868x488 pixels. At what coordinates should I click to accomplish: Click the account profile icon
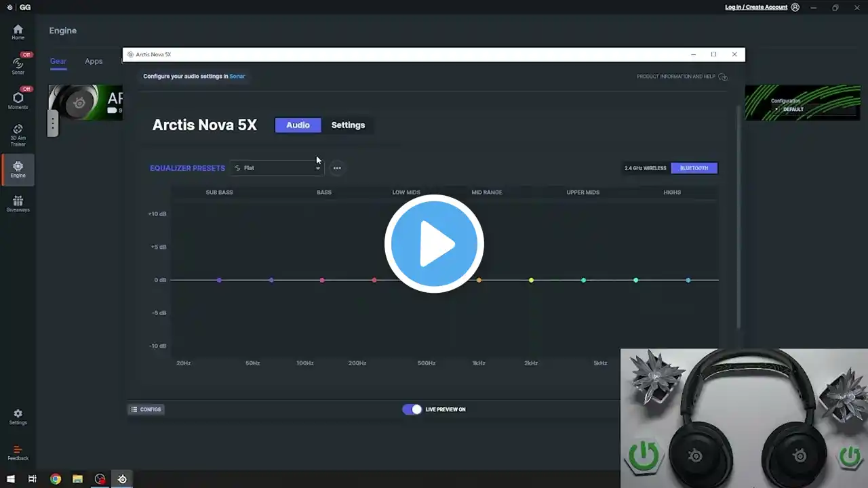[795, 7]
